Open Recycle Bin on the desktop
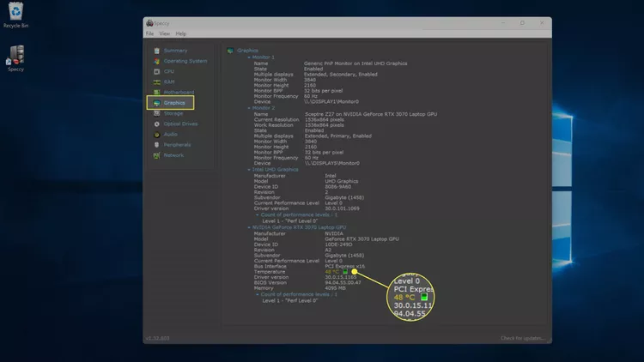 tap(16, 15)
